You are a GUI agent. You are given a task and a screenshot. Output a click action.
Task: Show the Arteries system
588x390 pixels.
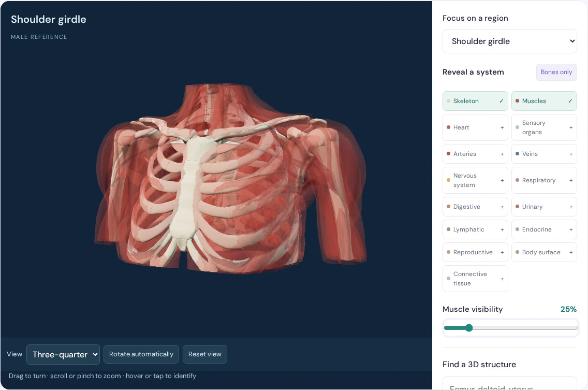[x=475, y=154]
